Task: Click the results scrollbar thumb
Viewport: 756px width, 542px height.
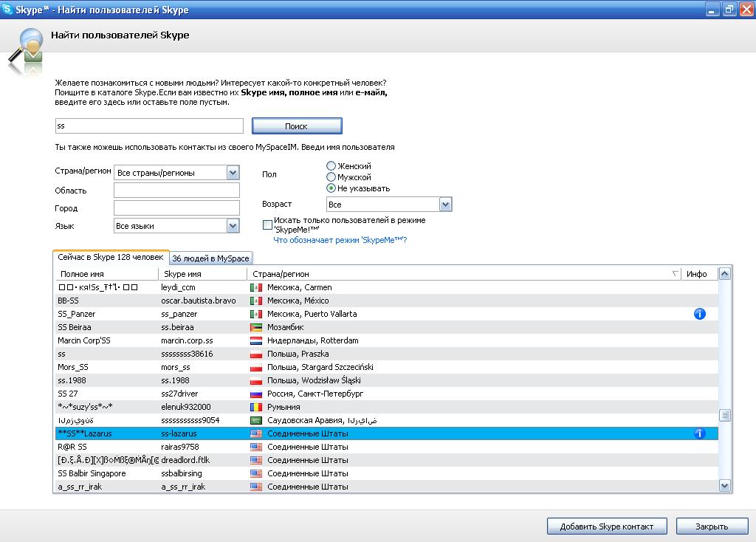Action: pyautogui.click(x=725, y=415)
